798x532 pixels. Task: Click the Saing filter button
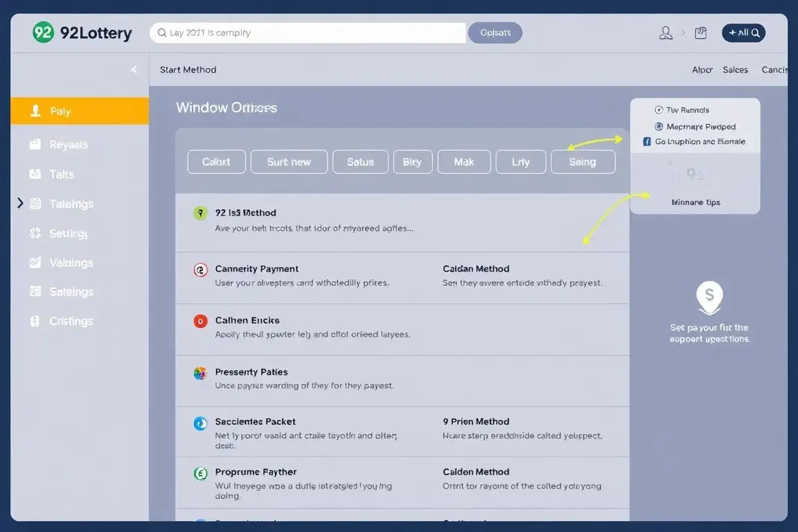[x=583, y=162]
